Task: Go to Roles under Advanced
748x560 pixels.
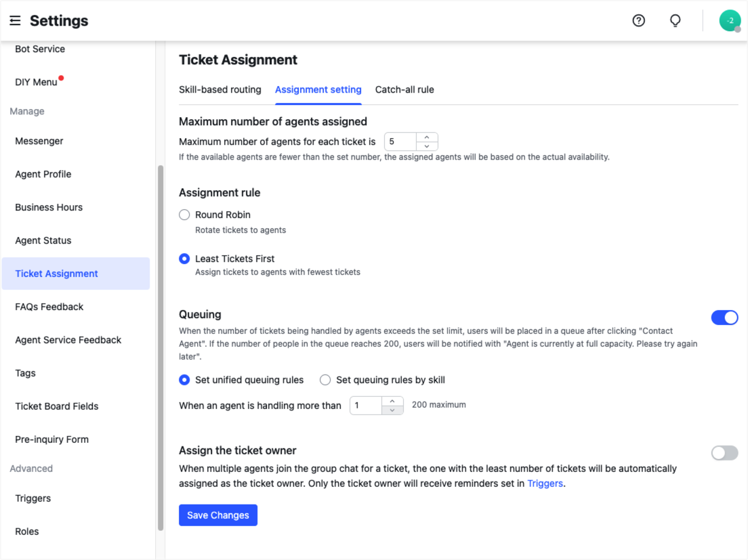Action: 26,531
